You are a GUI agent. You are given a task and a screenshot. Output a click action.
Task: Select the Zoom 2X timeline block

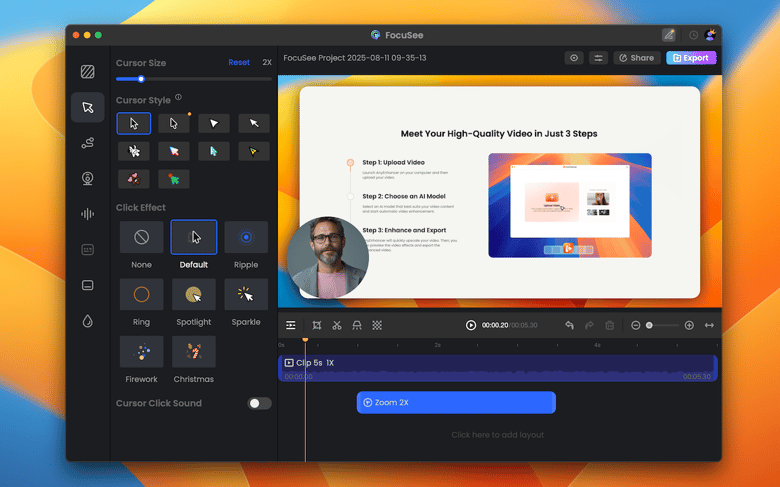pyautogui.click(x=456, y=402)
